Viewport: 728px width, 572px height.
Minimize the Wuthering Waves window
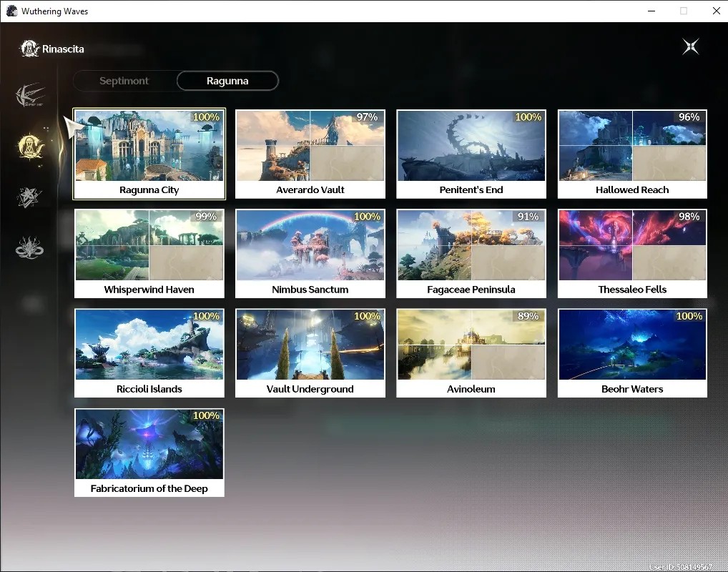pyautogui.click(x=651, y=11)
